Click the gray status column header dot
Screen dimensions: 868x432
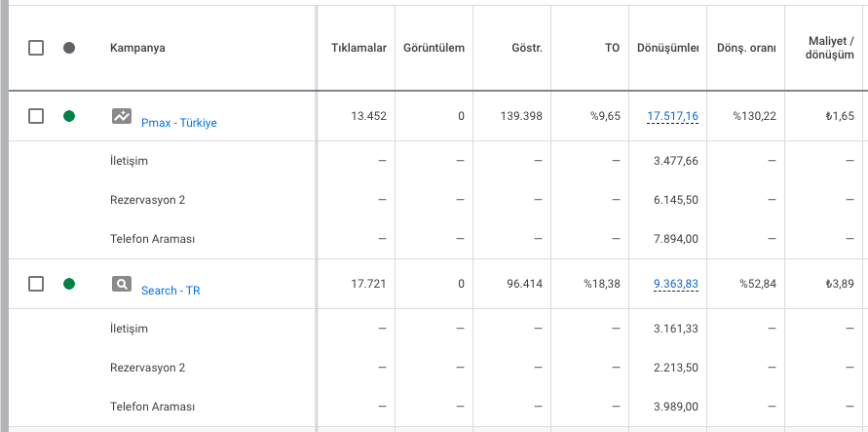pos(69,48)
